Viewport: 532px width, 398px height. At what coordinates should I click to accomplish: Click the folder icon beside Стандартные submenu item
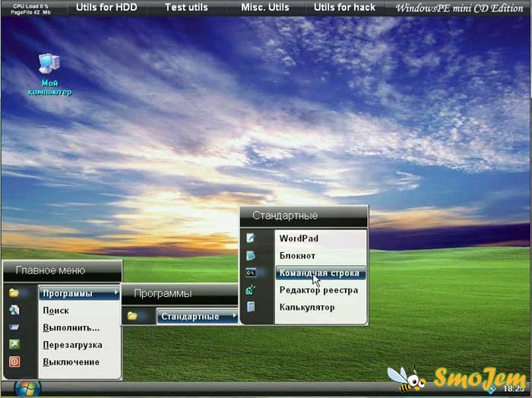pyautogui.click(x=132, y=316)
